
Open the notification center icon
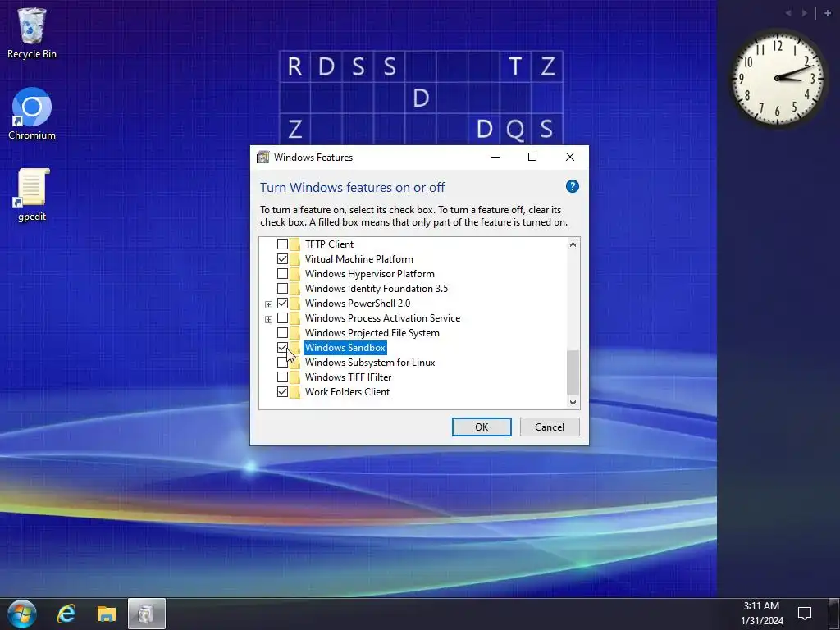tap(805, 613)
